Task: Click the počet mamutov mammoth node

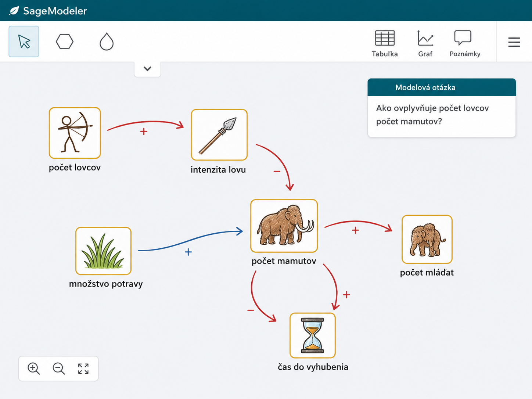Action: coord(284,226)
